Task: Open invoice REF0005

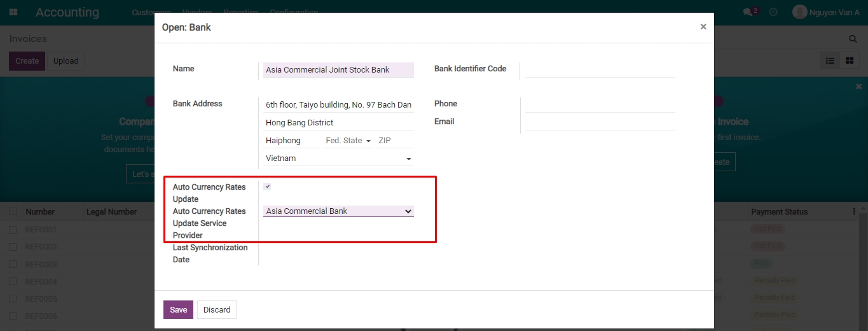Action: [41, 299]
